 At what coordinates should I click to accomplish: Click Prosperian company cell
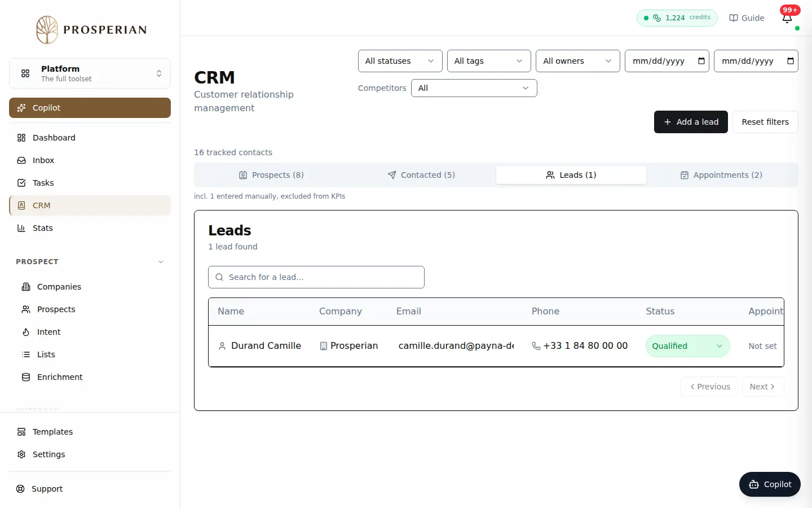349,345
